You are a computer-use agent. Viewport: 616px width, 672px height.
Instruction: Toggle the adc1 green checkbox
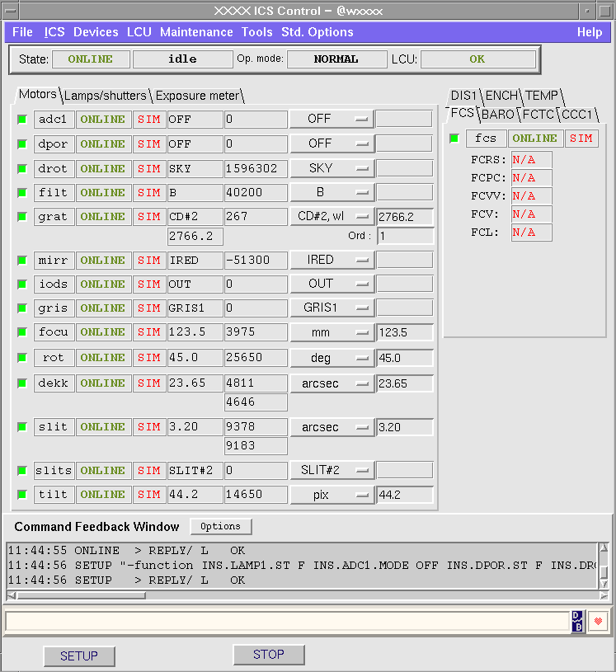pyautogui.click(x=22, y=120)
